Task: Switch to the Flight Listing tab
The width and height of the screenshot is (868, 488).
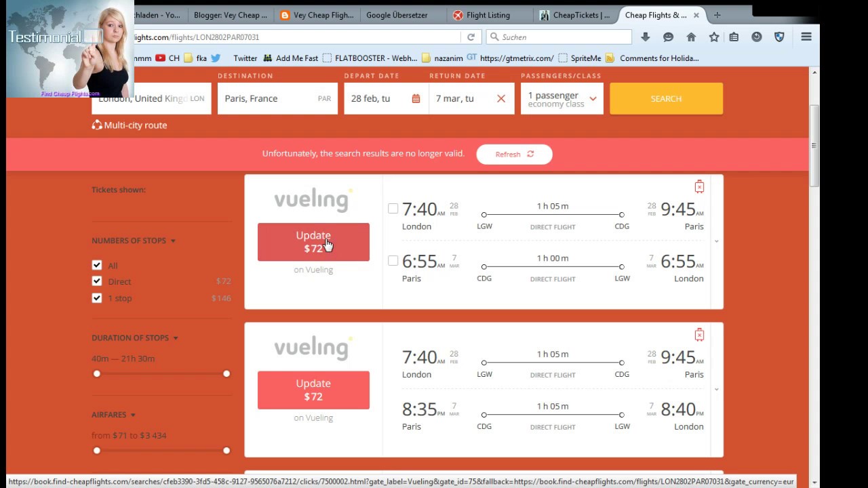Action: (487, 15)
